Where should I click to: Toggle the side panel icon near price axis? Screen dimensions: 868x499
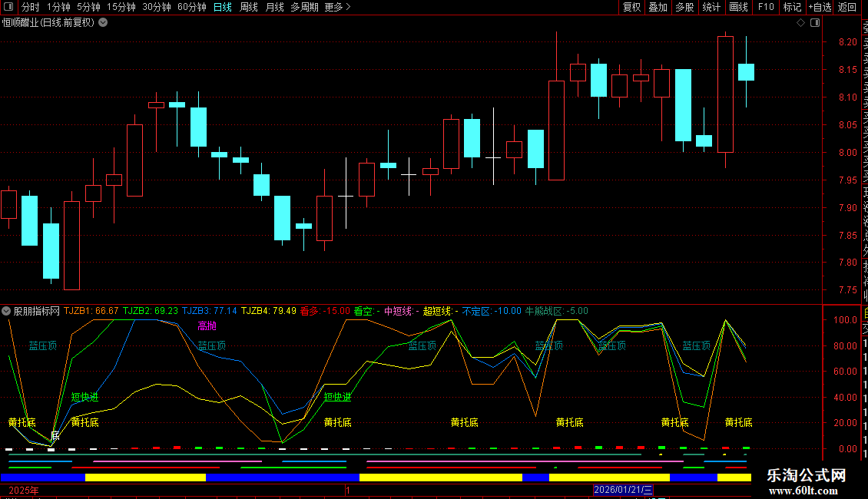pos(815,23)
